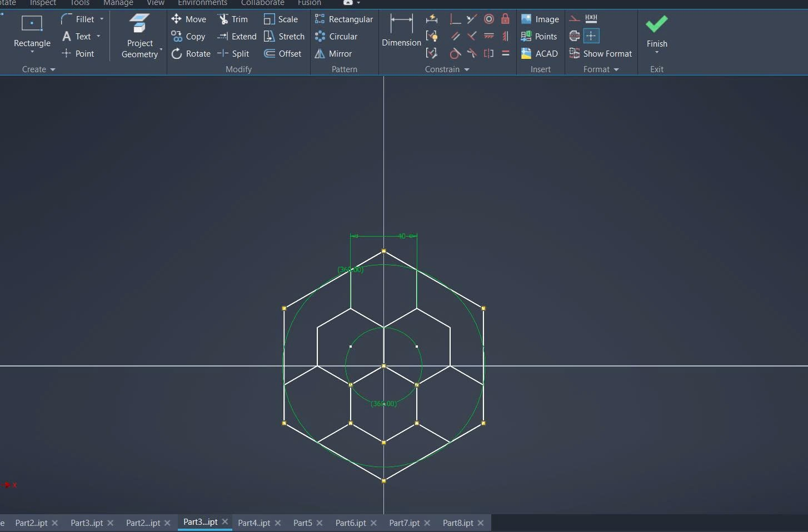Image resolution: width=808 pixels, height=532 pixels.
Task: Switch to the Part4.ipt tab
Action: [254, 523]
